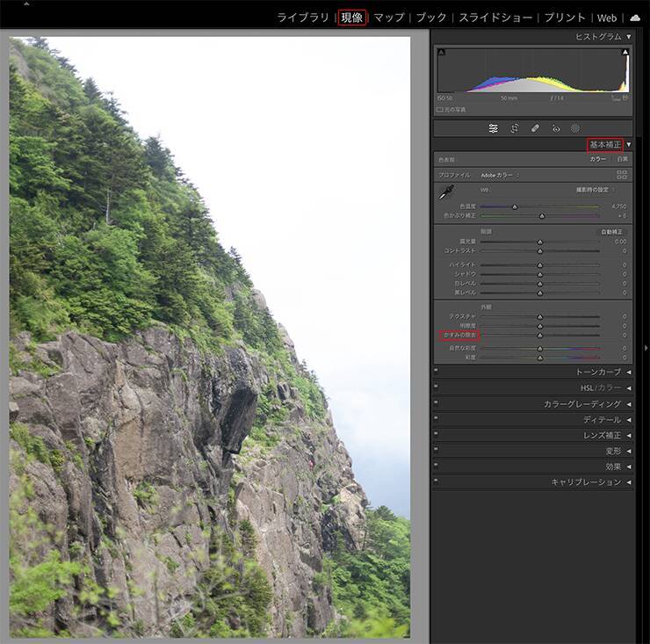Click the 露光量 exposure slider handle
Screen dimensions: 650x644
(539, 242)
